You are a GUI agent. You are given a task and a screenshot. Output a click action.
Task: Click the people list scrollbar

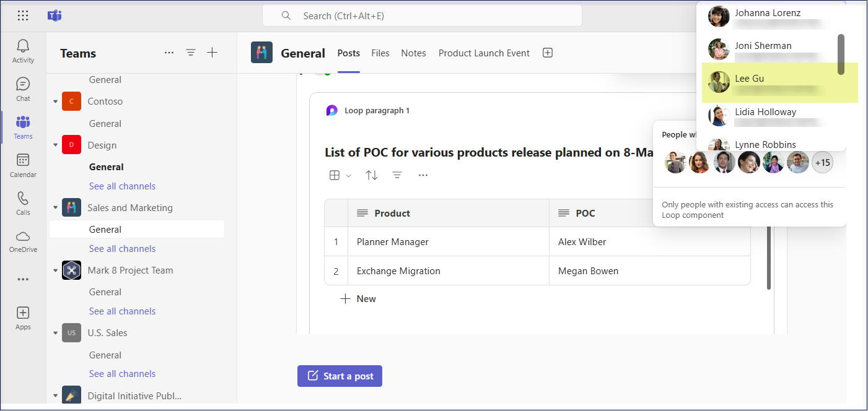[841, 54]
